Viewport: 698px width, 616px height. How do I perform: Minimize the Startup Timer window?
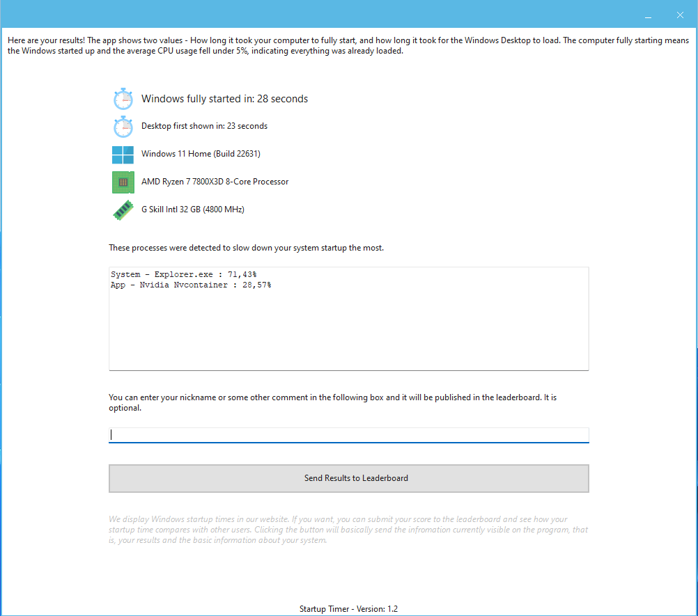[648, 15]
